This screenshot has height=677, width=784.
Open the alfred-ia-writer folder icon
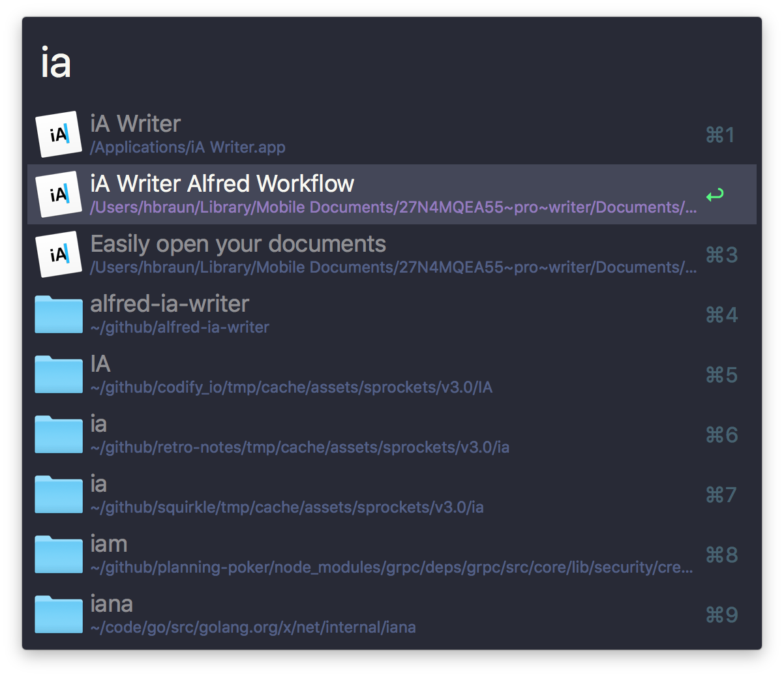pyautogui.click(x=59, y=314)
